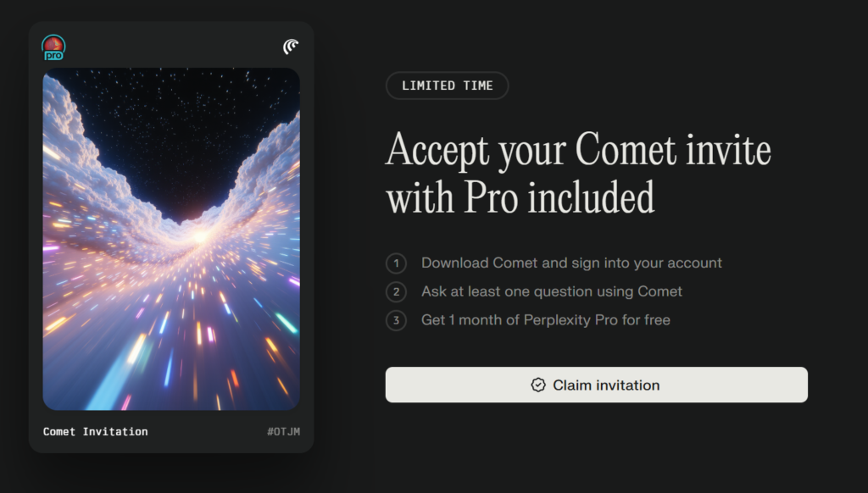Image resolution: width=868 pixels, height=493 pixels.
Task: Click "Download Comet and sign into your account"
Action: coord(571,263)
